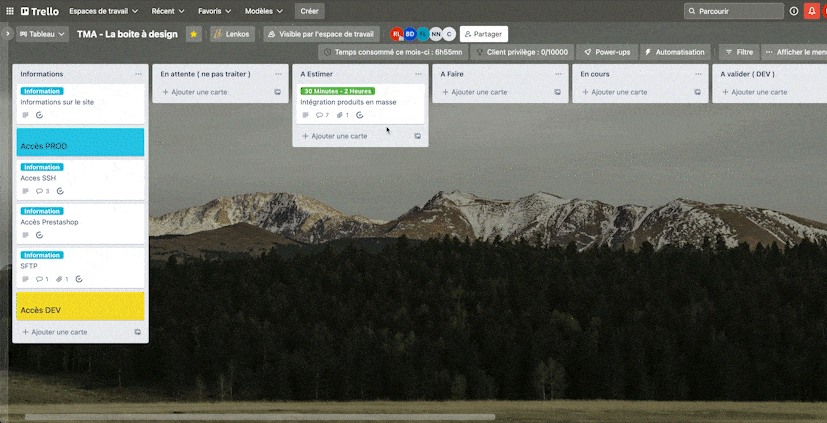
Task: Open the card Informations sur le site
Action: point(80,104)
